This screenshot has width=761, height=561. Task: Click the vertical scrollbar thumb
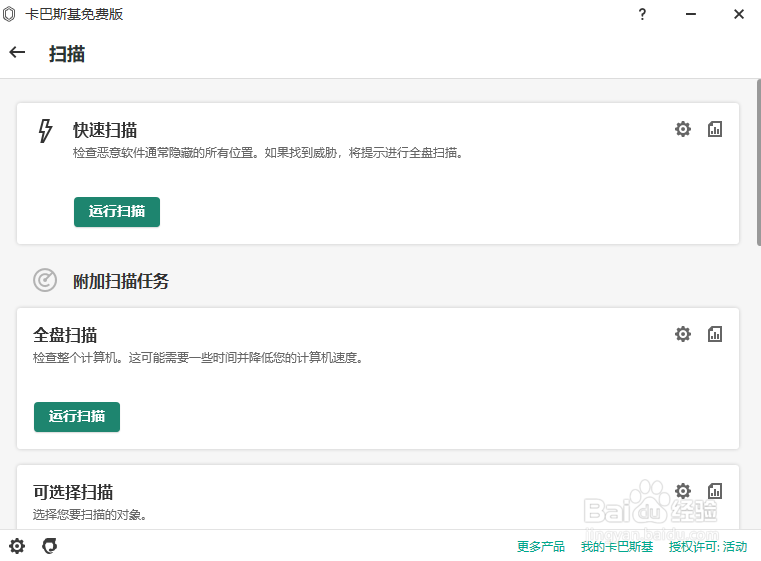tap(759, 163)
